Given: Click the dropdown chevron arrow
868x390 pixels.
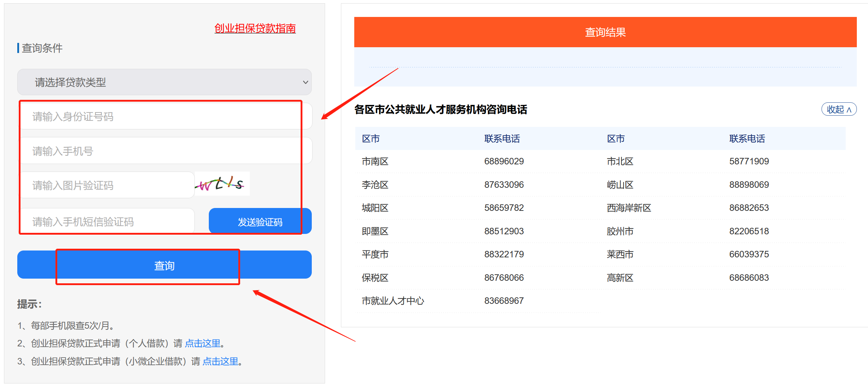Looking at the screenshot, I should pos(305,82).
